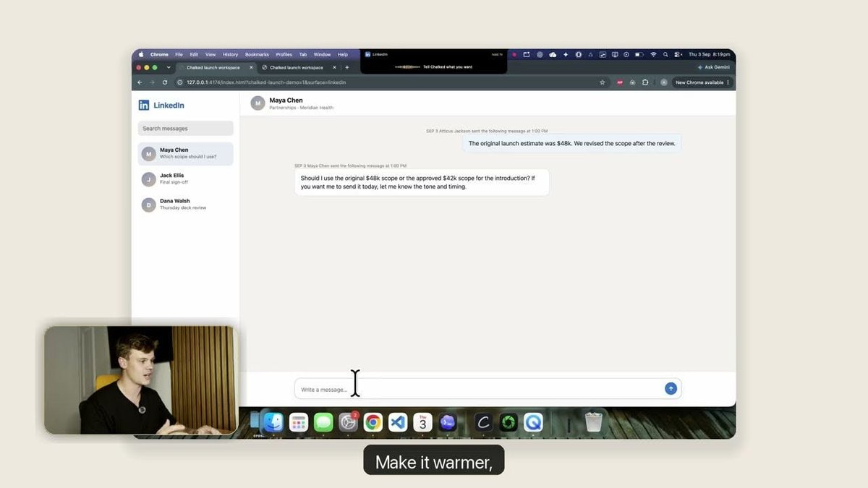Click Jack Ellis's avatar in the conversation list
868x488 pixels.
148,179
